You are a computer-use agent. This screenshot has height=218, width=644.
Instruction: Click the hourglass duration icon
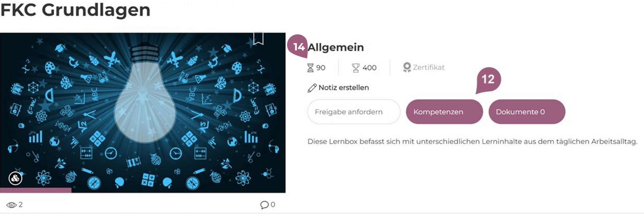310,68
